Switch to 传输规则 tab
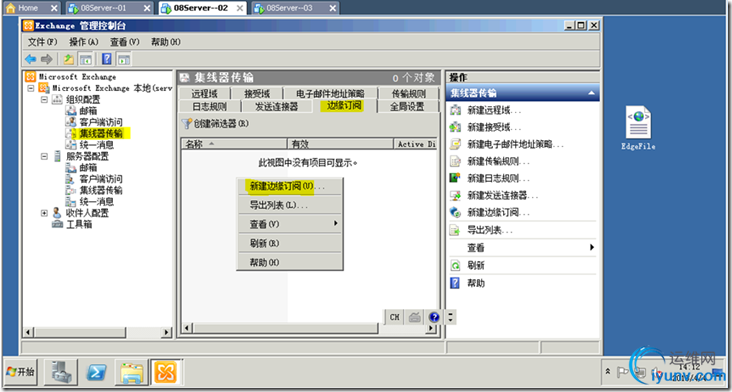This screenshot has width=732, height=392. pyautogui.click(x=408, y=93)
